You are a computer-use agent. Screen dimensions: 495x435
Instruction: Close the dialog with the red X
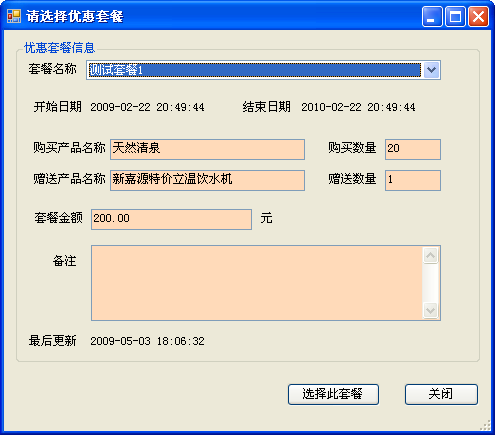point(478,16)
